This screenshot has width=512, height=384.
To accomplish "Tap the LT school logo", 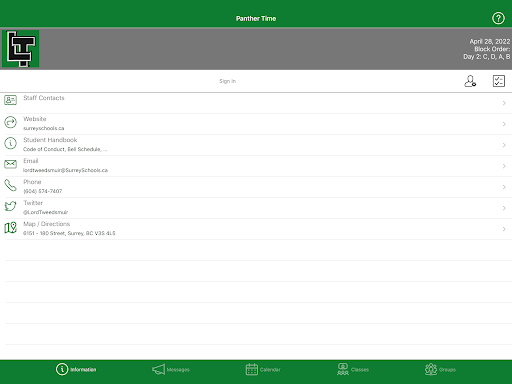I will pos(21,49).
